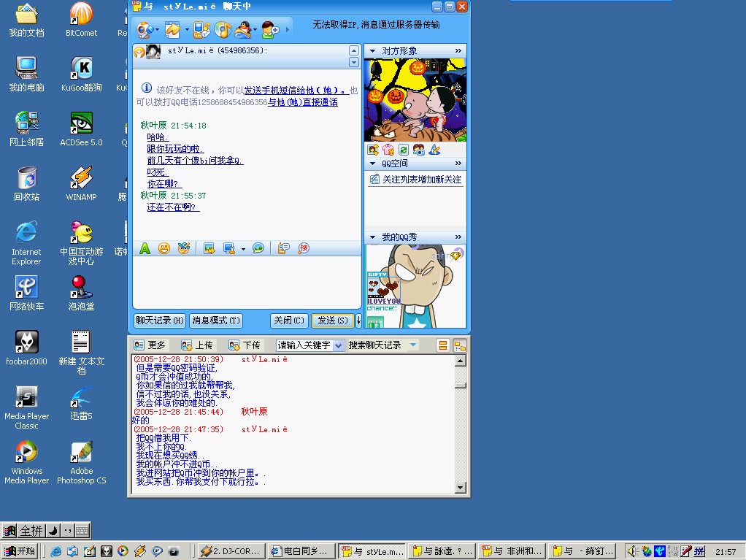Click the add friend icon in toolbar
The width and height of the screenshot is (746, 560).
pos(270,30)
